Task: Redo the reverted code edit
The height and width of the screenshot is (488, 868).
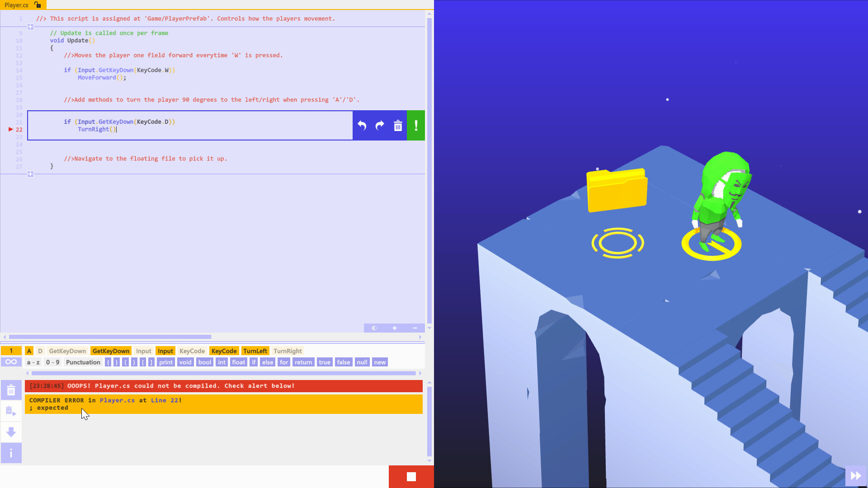Action: (x=379, y=126)
